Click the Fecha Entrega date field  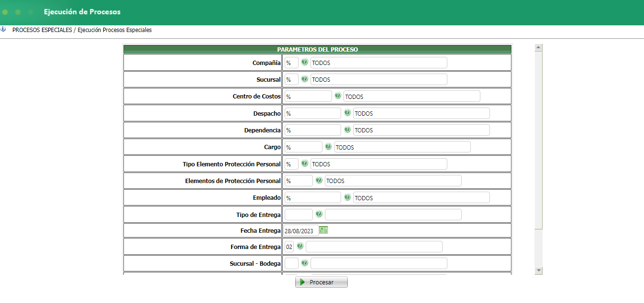point(301,231)
